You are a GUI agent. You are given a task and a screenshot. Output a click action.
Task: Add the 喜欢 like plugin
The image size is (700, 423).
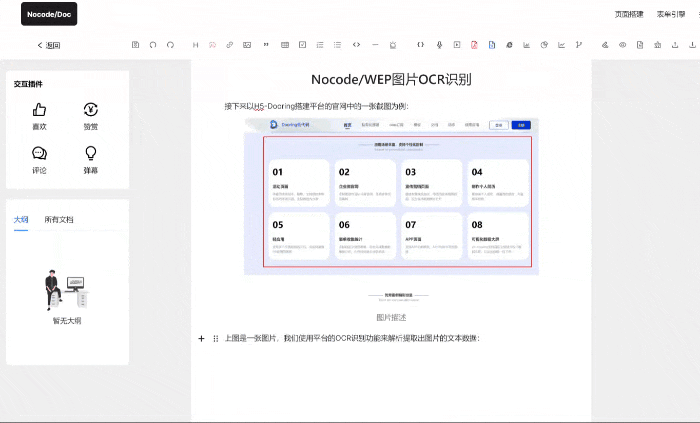[x=39, y=116]
